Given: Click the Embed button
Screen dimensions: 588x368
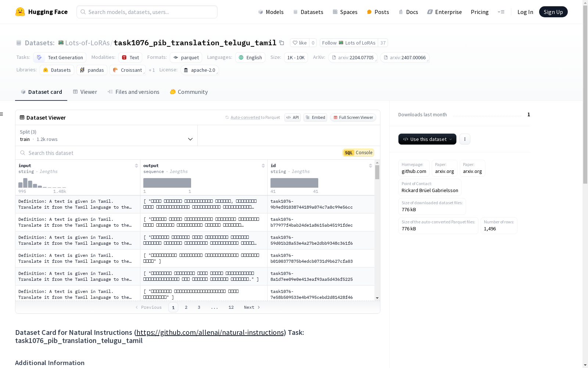Looking at the screenshot, I should point(315,117).
